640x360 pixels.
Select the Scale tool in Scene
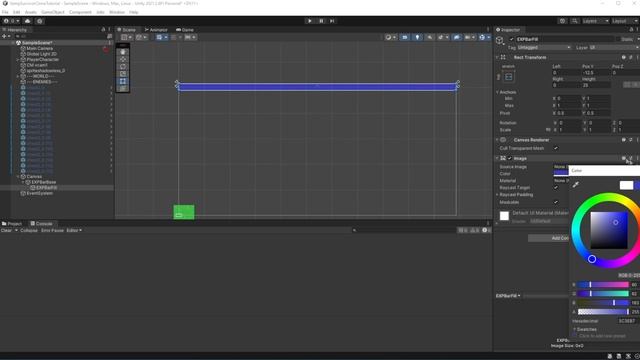click(123, 74)
